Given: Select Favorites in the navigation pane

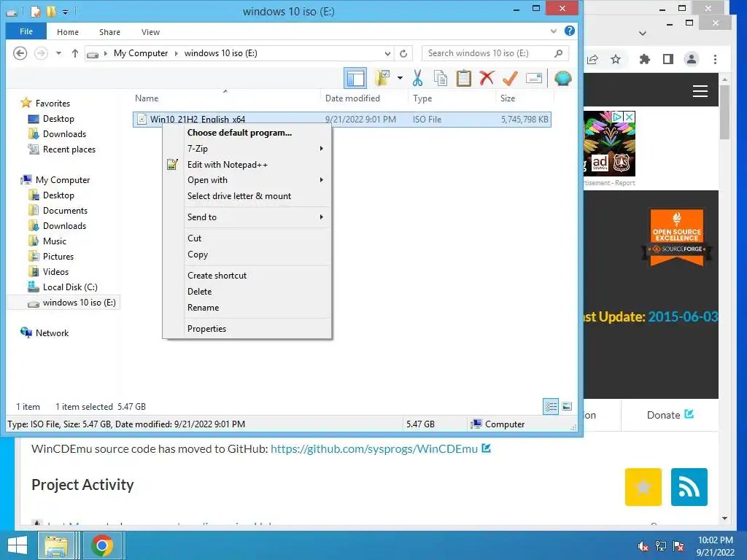Looking at the screenshot, I should 46,104.
